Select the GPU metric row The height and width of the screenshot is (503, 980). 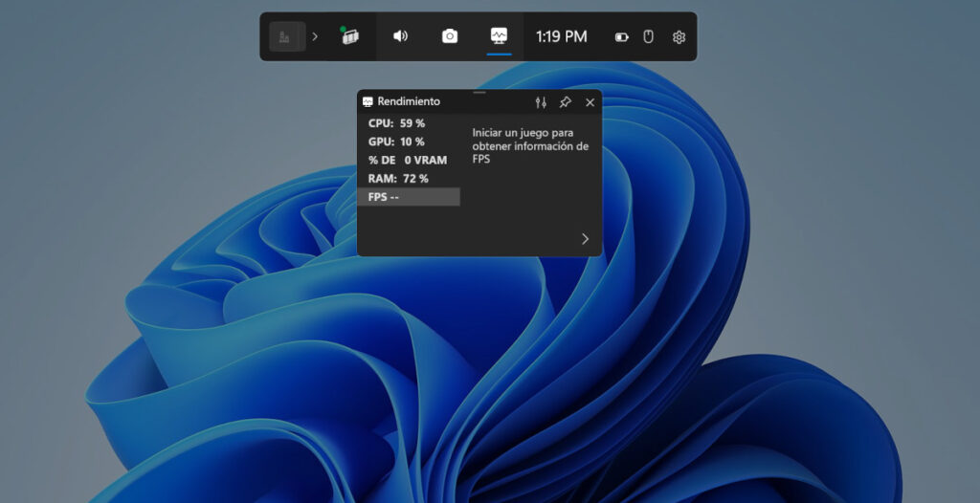click(410, 142)
